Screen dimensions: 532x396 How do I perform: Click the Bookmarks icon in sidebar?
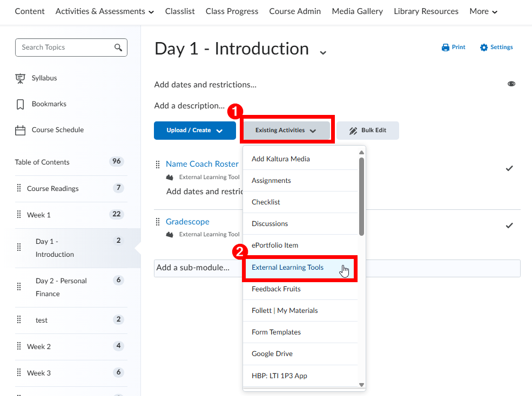[x=21, y=104]
